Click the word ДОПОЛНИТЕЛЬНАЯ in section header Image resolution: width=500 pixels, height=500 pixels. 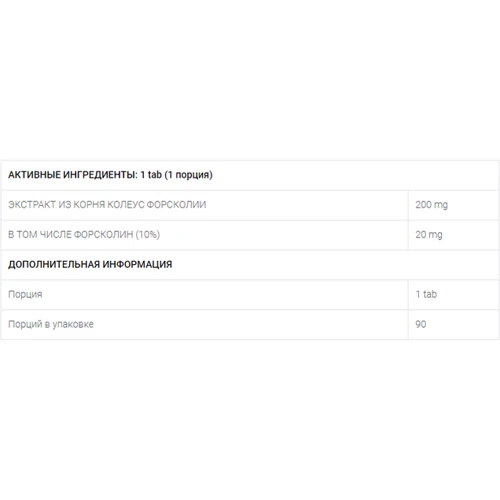pyautogui.click(x=54, y=264)
